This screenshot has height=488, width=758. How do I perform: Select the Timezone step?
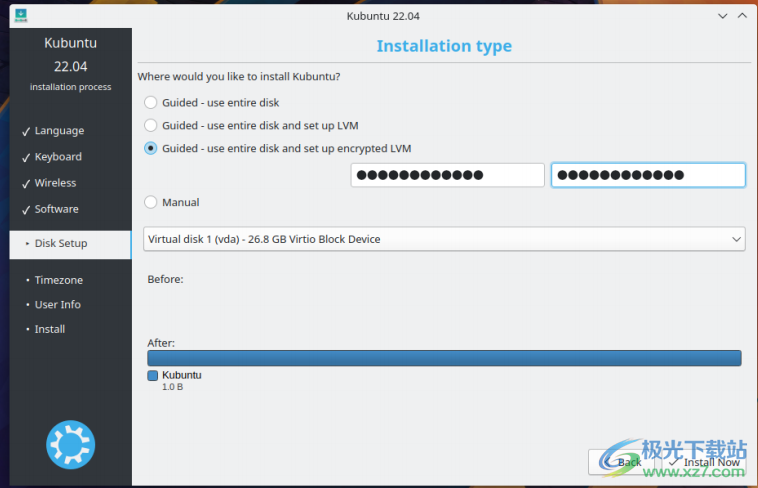[x=58, y=280]
